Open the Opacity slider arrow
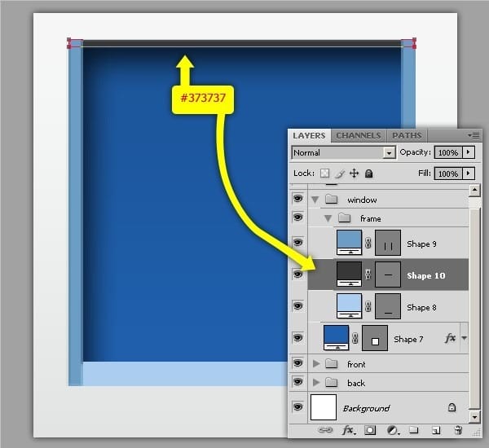Viewport: 489px width, 448px height. point(469,152)
